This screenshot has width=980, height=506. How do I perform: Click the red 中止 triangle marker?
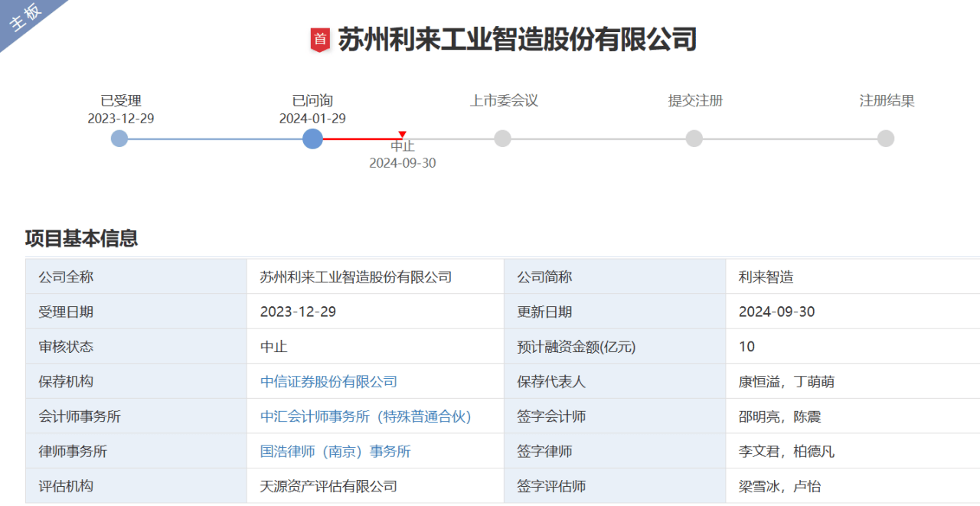click(x=403, y=135)
